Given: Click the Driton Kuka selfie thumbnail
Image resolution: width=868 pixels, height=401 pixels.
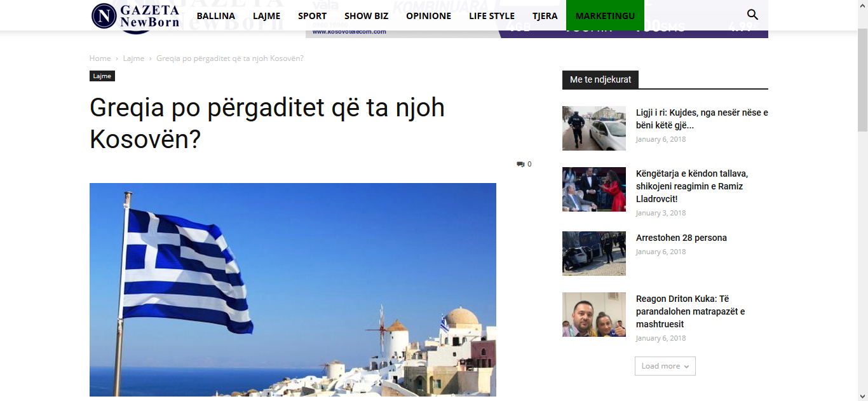Looking at the screenshot, I should [594, 315].
